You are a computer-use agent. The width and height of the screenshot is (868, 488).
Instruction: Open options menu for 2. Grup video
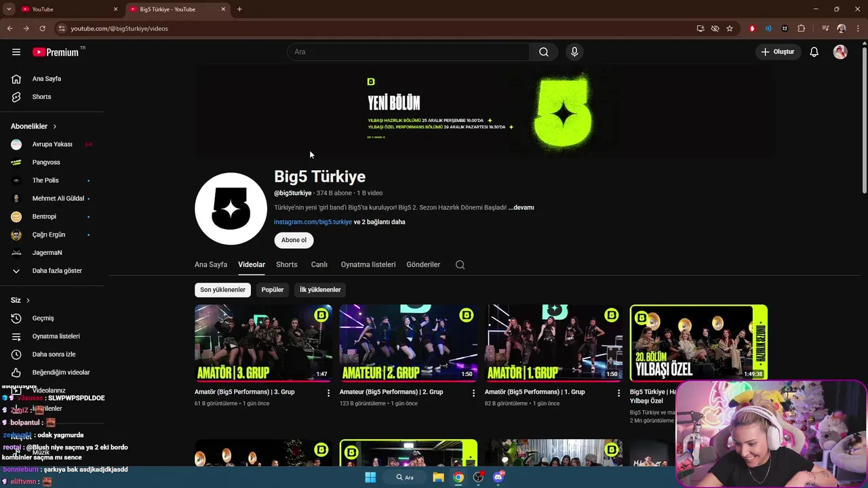click(x=473, y=393)
